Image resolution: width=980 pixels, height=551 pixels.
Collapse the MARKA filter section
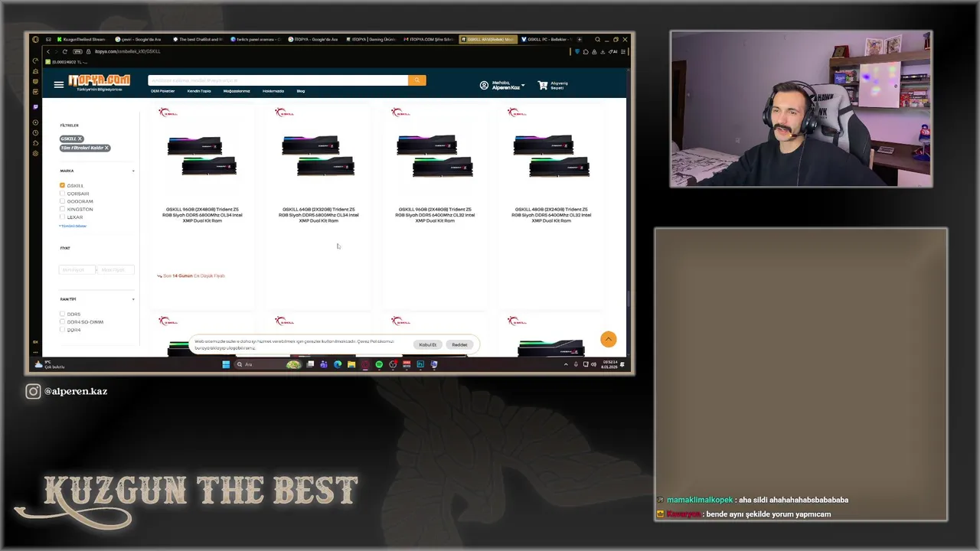[133, 171]
